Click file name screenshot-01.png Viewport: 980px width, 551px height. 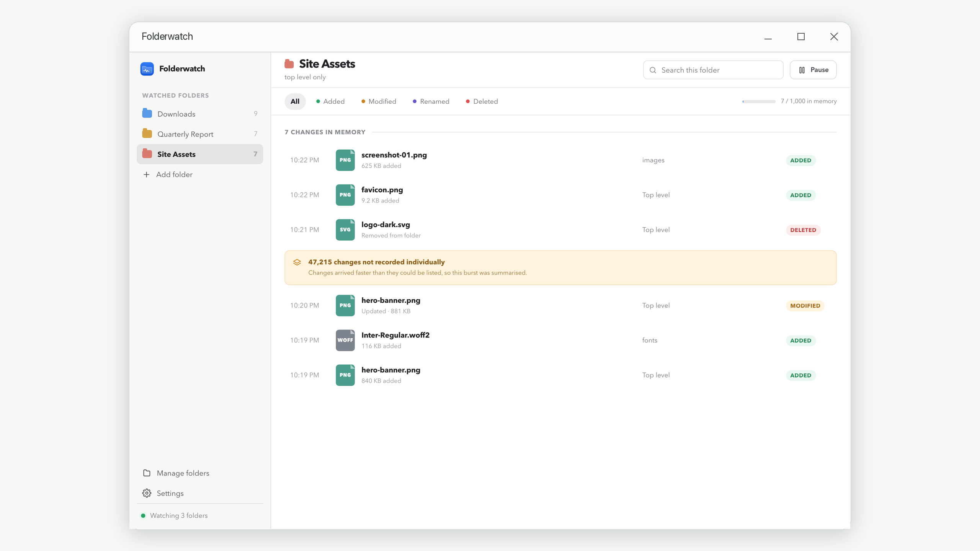click(x=394, y=155)
